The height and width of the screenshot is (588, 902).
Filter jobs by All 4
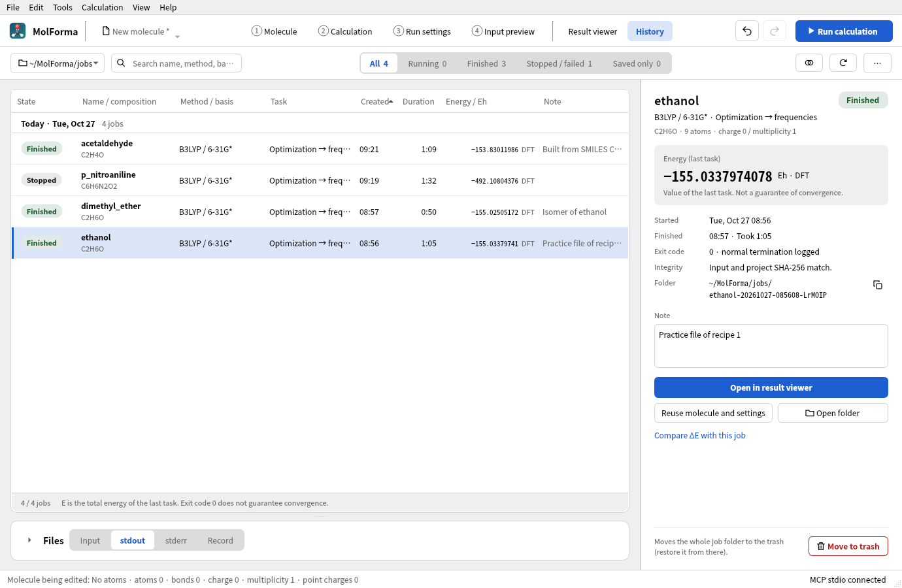coord(379,63)
